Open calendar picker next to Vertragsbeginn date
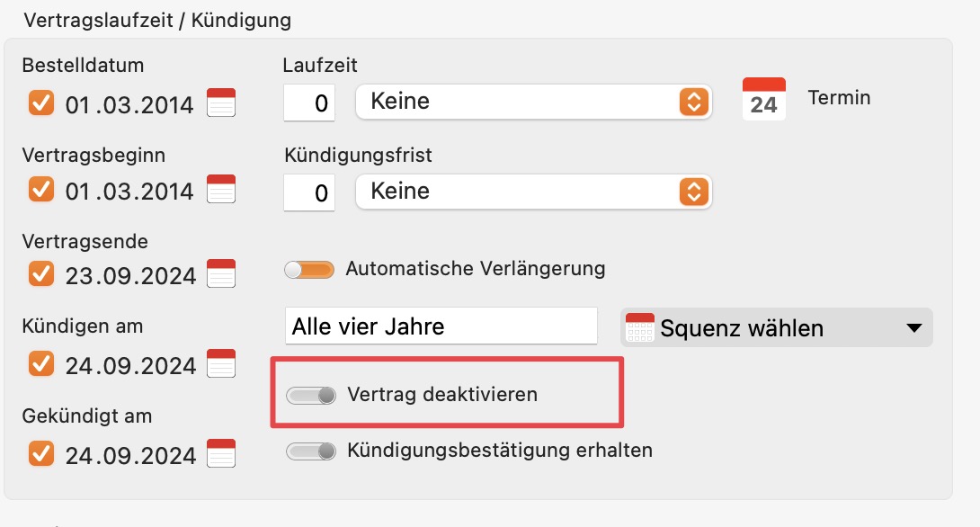980x527 pixels. [221, 189]
